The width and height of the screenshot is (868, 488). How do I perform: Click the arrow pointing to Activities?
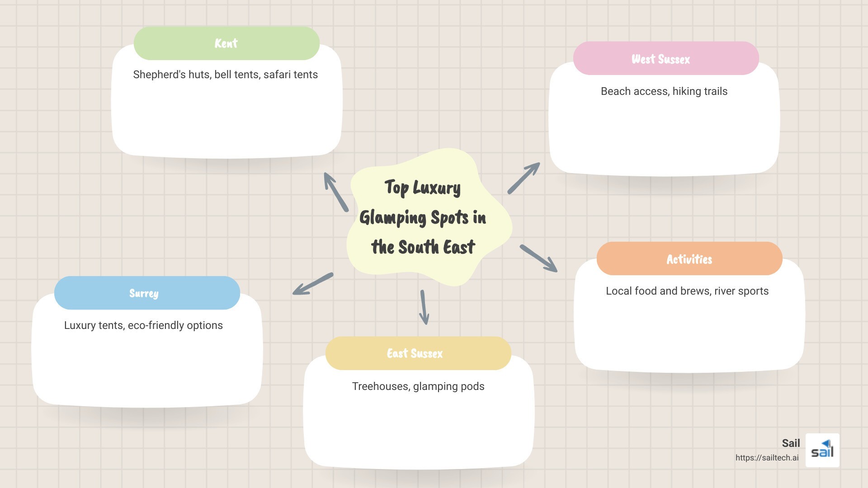[x=538, y=260]
